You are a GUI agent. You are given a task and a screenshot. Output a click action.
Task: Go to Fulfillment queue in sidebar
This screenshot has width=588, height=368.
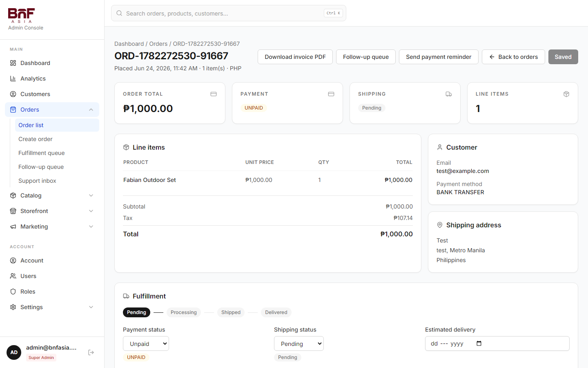(x=57, y=153)
